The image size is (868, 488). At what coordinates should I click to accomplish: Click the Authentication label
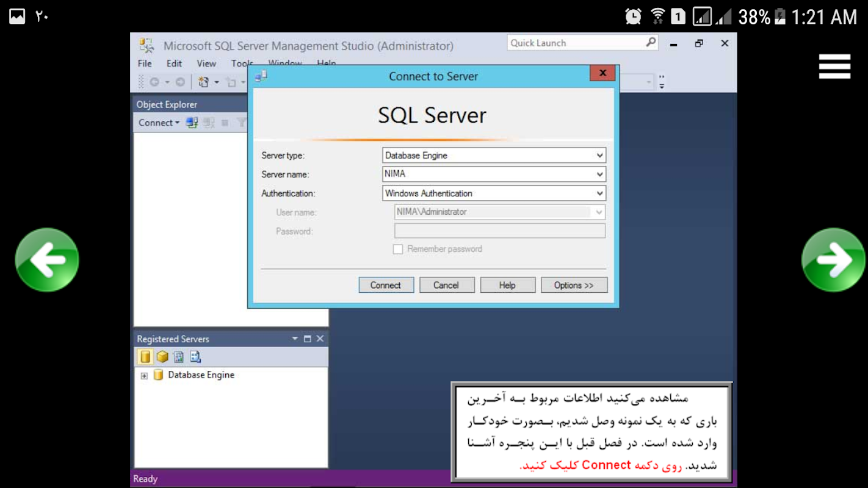[288, 193]
